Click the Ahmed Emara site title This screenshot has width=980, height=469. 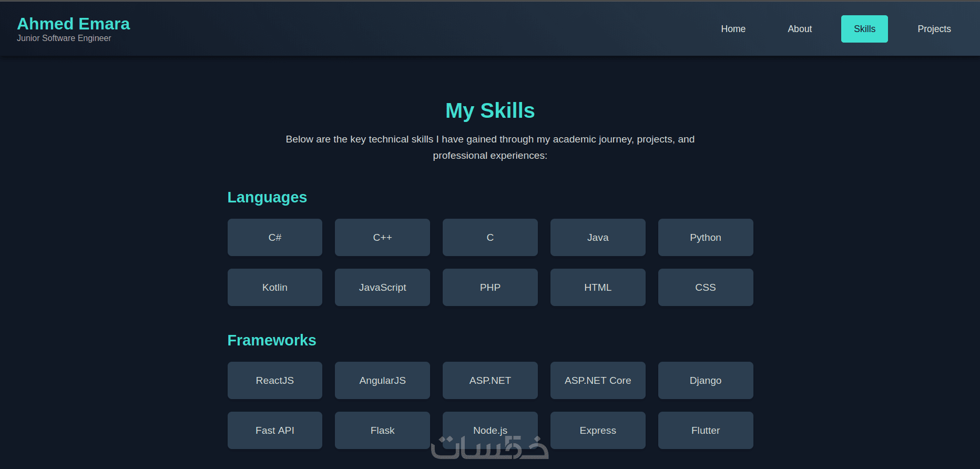coord(73,24)
